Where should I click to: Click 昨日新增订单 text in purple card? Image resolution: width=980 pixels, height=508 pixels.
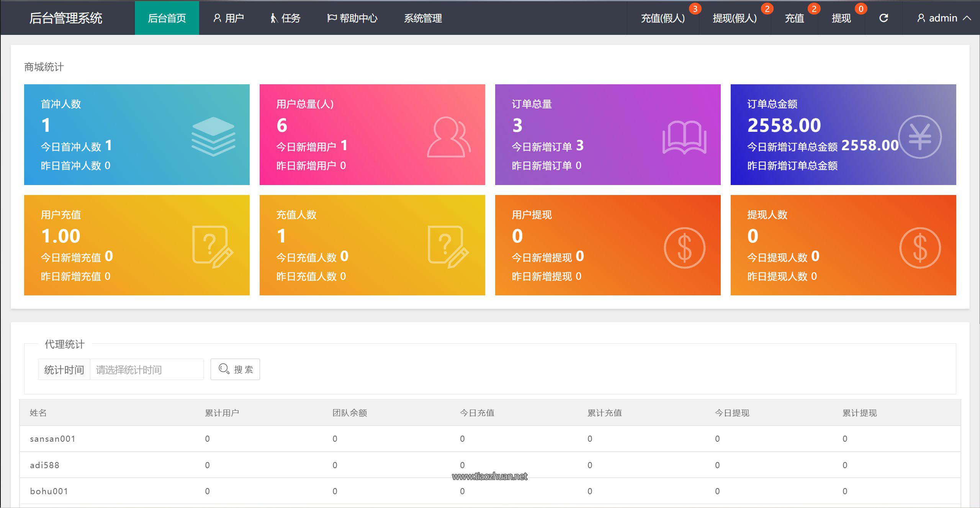coord(542,166)
